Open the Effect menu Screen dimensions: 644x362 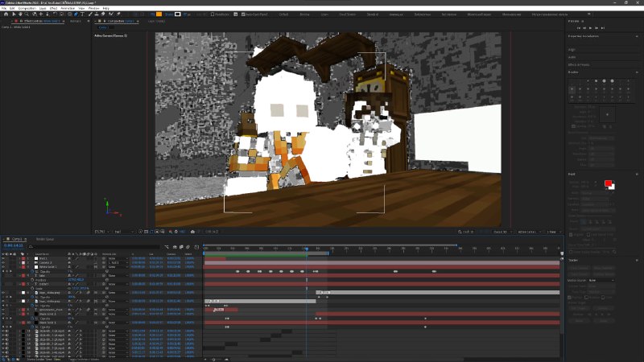tap(53, 8)
